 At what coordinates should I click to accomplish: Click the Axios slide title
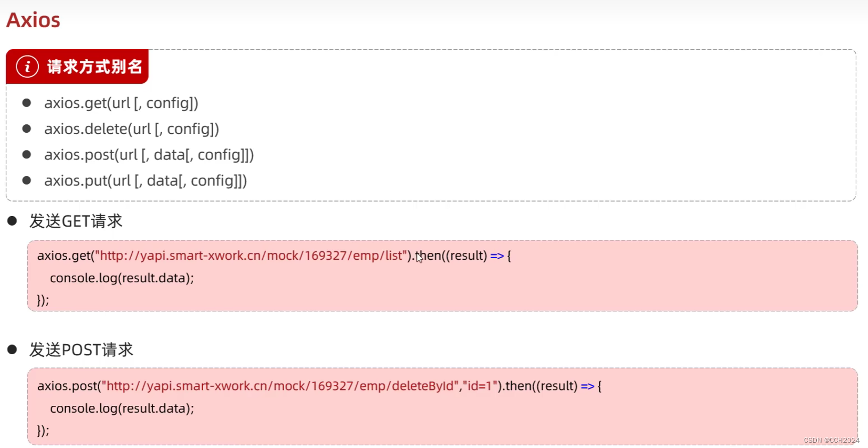click(x=33, y=20)
